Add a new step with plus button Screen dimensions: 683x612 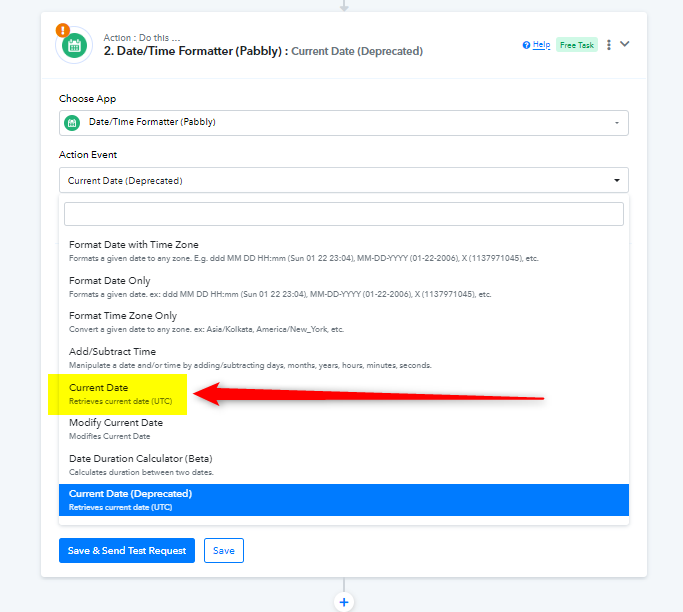tap(344, 602)
